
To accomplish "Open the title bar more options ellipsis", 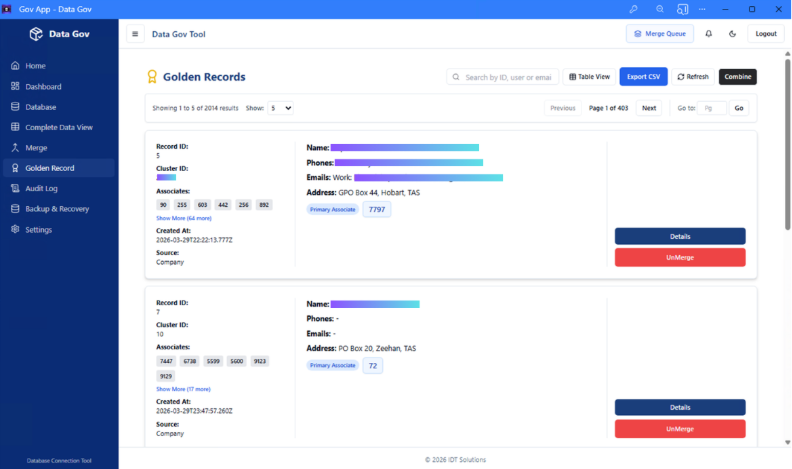I will (x=702, y=9).
